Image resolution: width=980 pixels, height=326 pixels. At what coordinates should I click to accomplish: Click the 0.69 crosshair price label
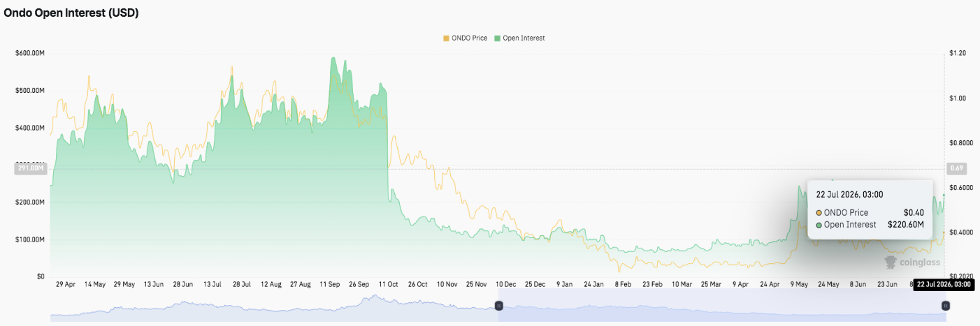[957, 168]
